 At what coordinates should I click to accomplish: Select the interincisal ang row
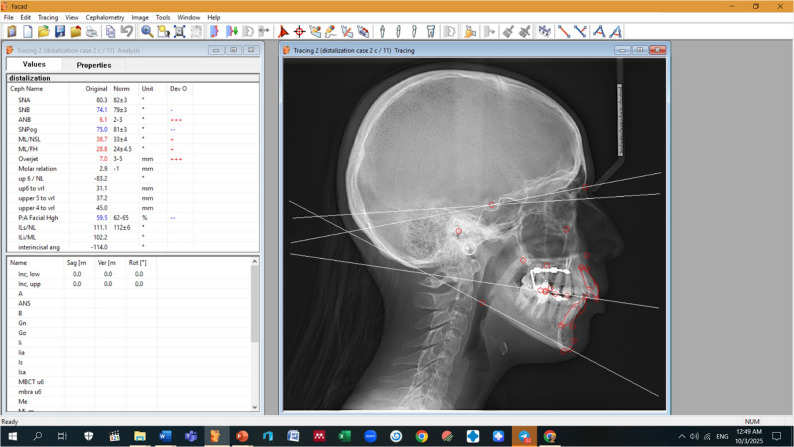click(x=133, y=247)
